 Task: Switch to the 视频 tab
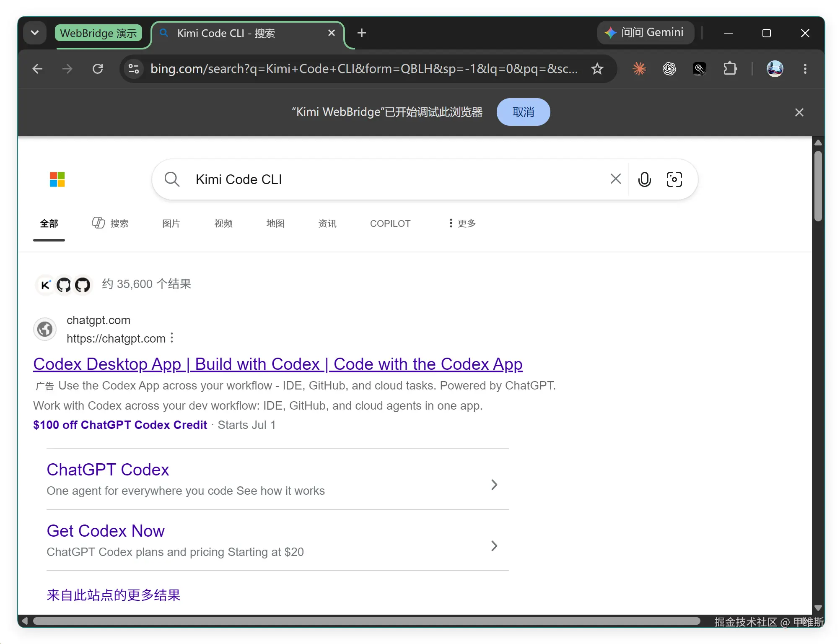[x=223, y=223]
